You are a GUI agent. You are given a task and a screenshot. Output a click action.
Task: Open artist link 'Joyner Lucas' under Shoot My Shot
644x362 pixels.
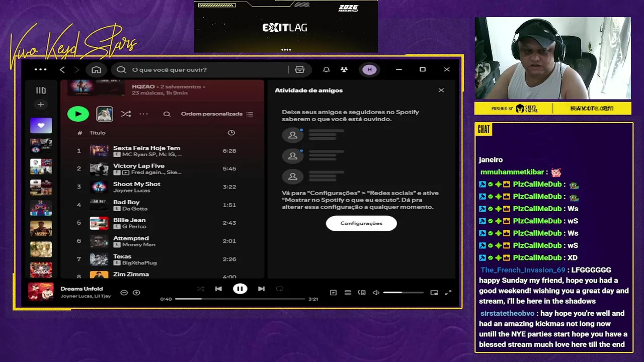click(132, 191)
